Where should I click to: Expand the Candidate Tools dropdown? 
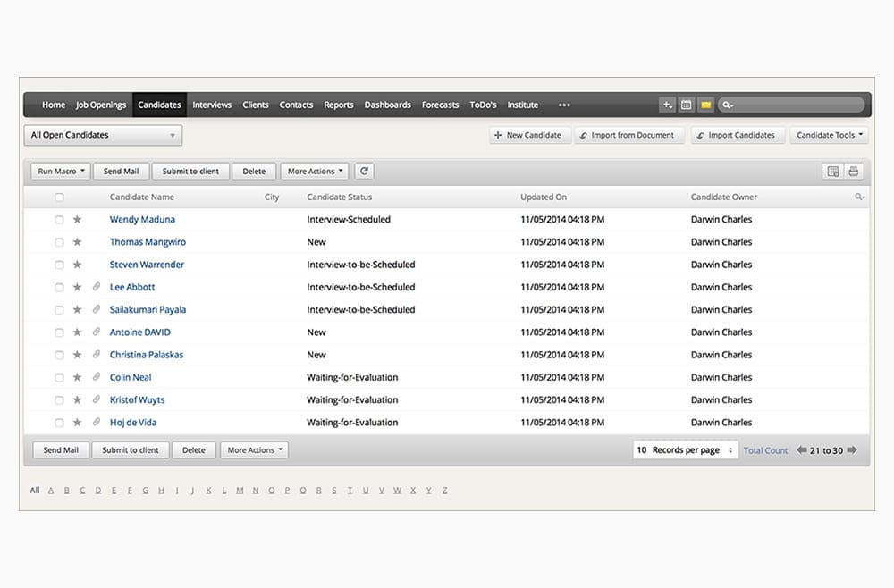(x=829, y=135)
